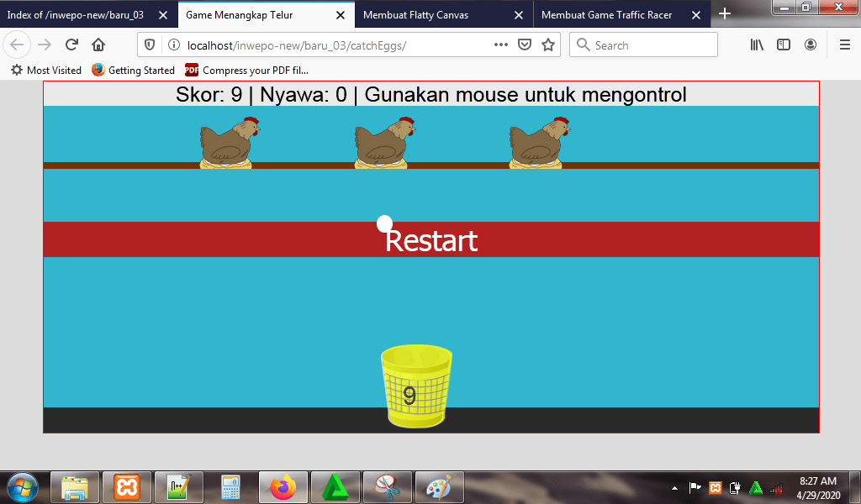Close the Membuat Flatty Canvas tab
Image resolution: width=861 pixels, height=504 pixels.
point(518,15)
